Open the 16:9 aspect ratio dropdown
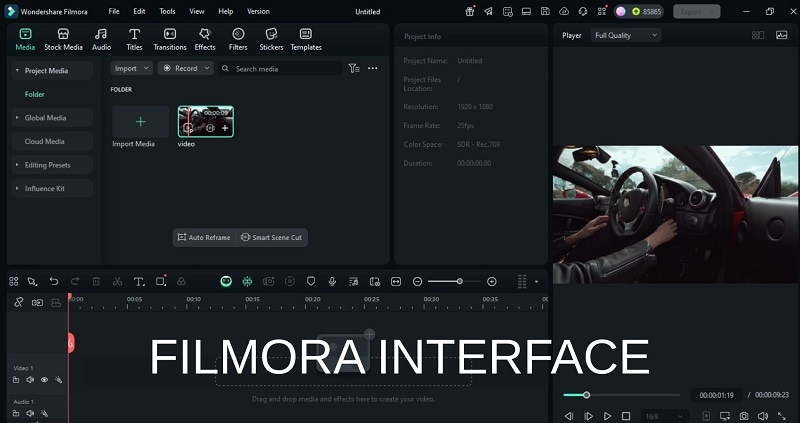 point(663,416)
